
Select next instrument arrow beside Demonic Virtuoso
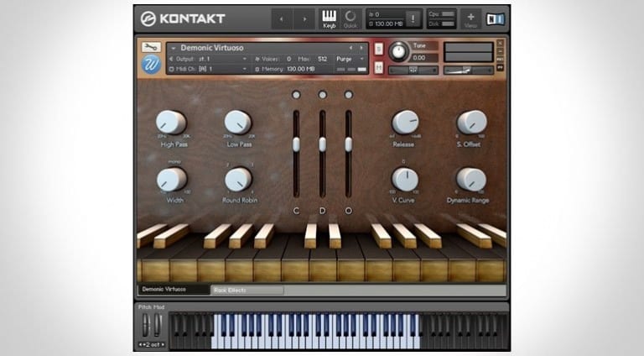pyautogui.click(x=361, y=48)
